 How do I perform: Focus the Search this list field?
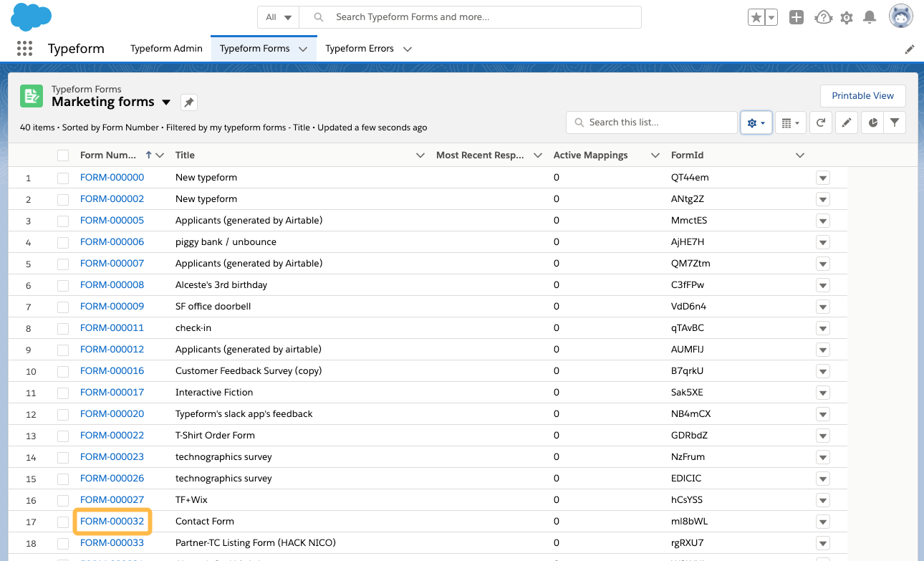pos(652,123)
